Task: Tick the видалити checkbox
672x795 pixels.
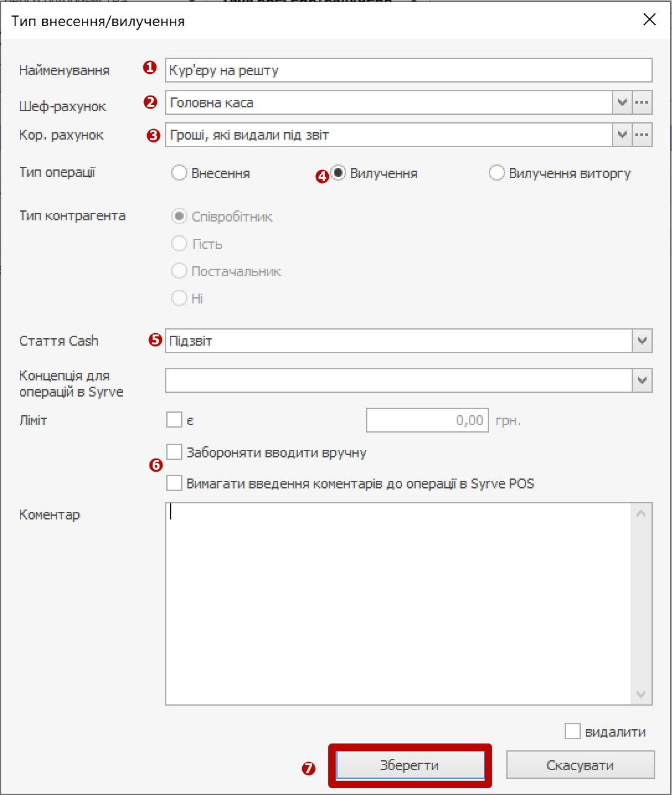Action: pos(572,731)
